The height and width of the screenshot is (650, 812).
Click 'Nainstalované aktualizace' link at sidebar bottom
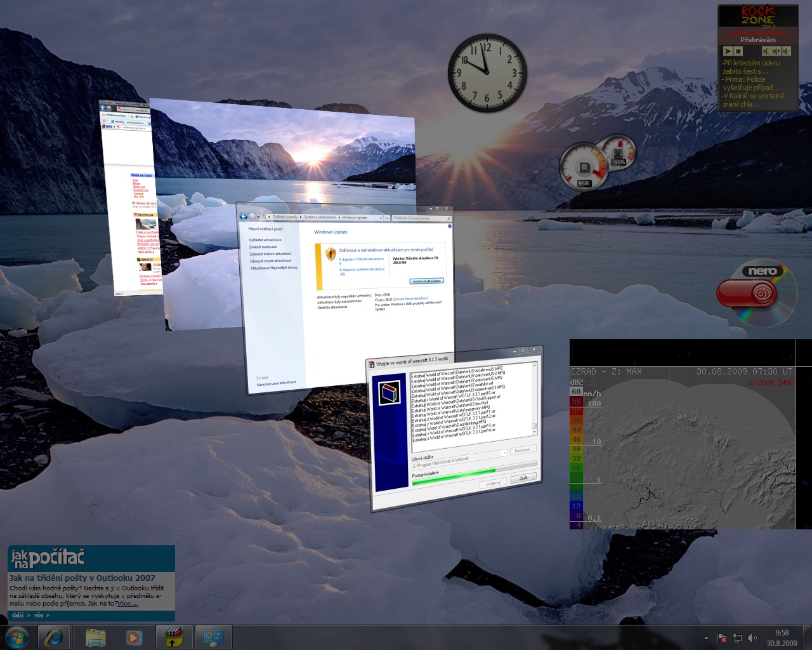coord(277,383)
